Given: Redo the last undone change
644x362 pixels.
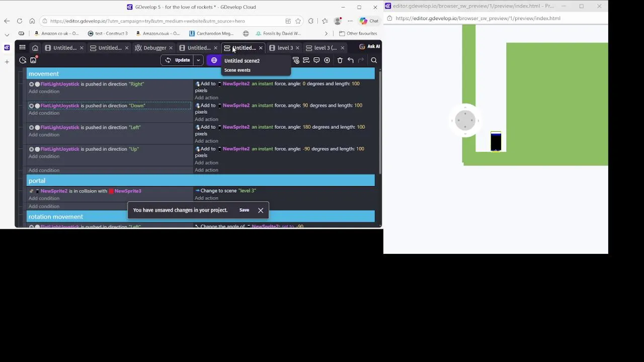Looking at the screenshot, I should tap(361, 60).
